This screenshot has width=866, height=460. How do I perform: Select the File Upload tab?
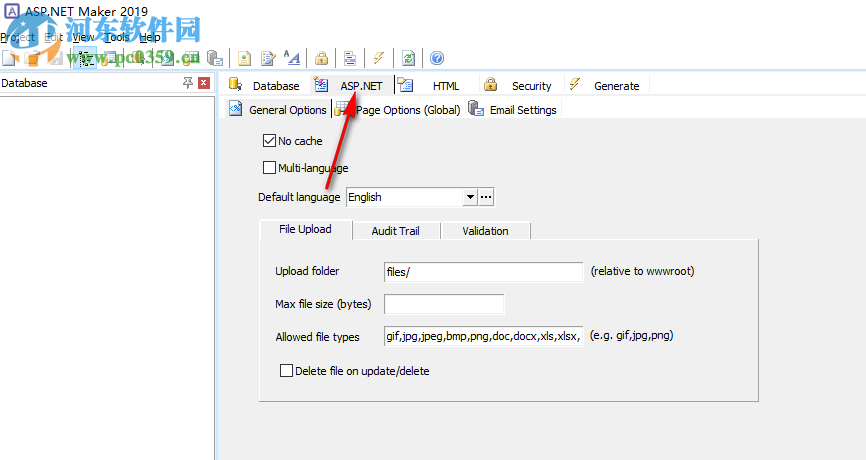pyautogui.click(x=305, y=229)
